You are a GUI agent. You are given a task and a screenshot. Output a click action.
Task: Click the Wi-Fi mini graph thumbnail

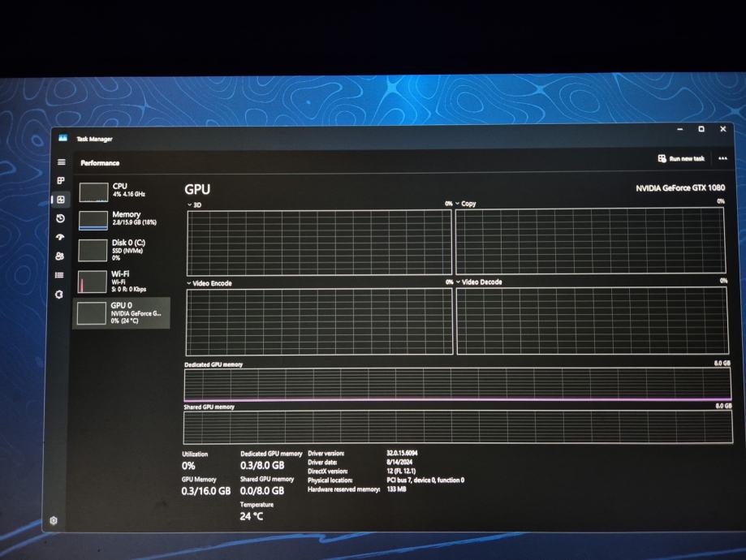[92, 282]
